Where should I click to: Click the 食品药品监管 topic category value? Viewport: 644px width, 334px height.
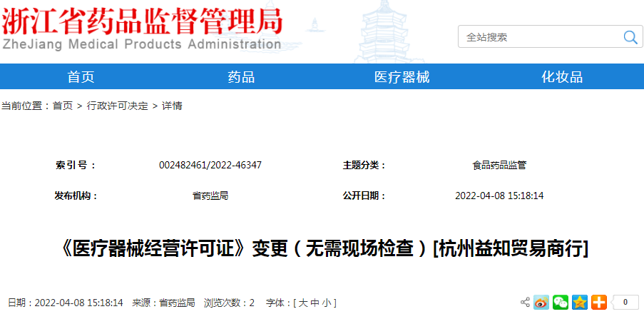499,165
